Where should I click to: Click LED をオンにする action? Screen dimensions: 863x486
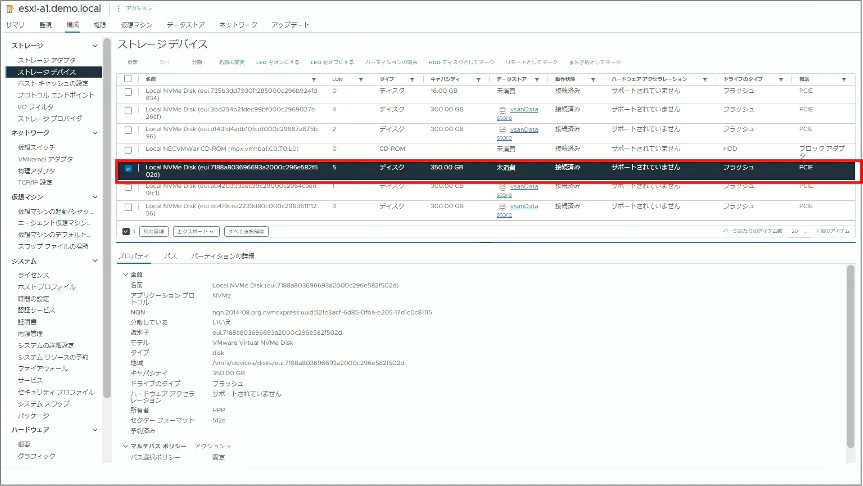(277, 62)
